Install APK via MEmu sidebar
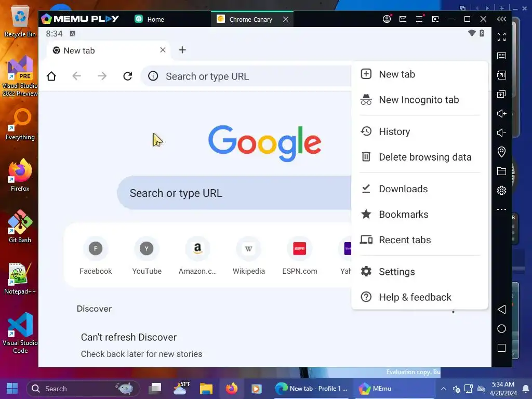 [501, 75]
